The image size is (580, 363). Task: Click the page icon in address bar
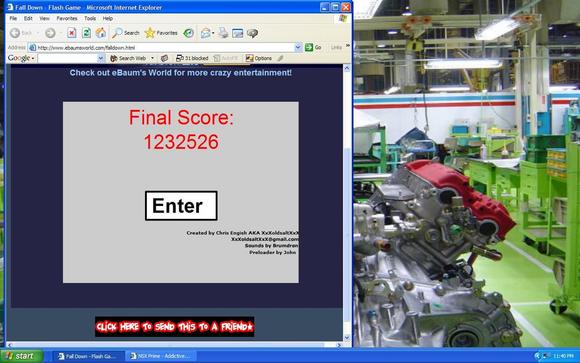coord(32,47)
